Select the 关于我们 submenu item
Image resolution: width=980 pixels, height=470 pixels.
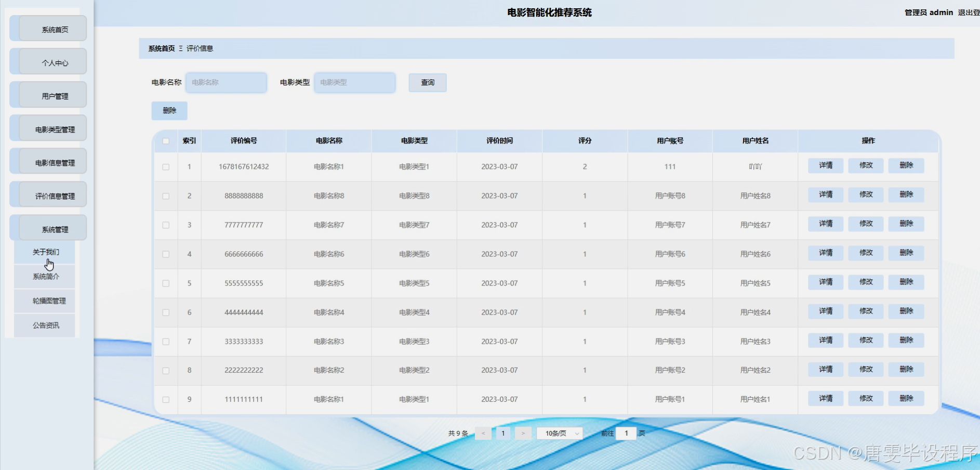pos(45,252)
